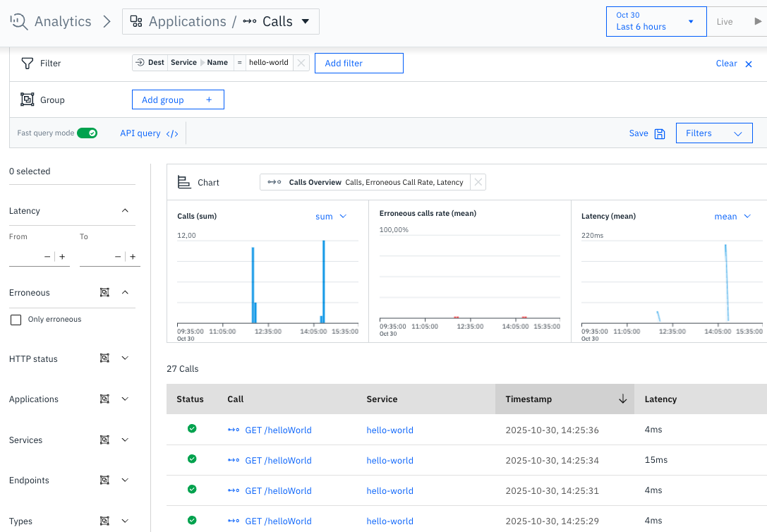Viewport: 767px width, 532px height.
Task: Check the Only erroneous checkbox
Action: (x=16, y=320)
